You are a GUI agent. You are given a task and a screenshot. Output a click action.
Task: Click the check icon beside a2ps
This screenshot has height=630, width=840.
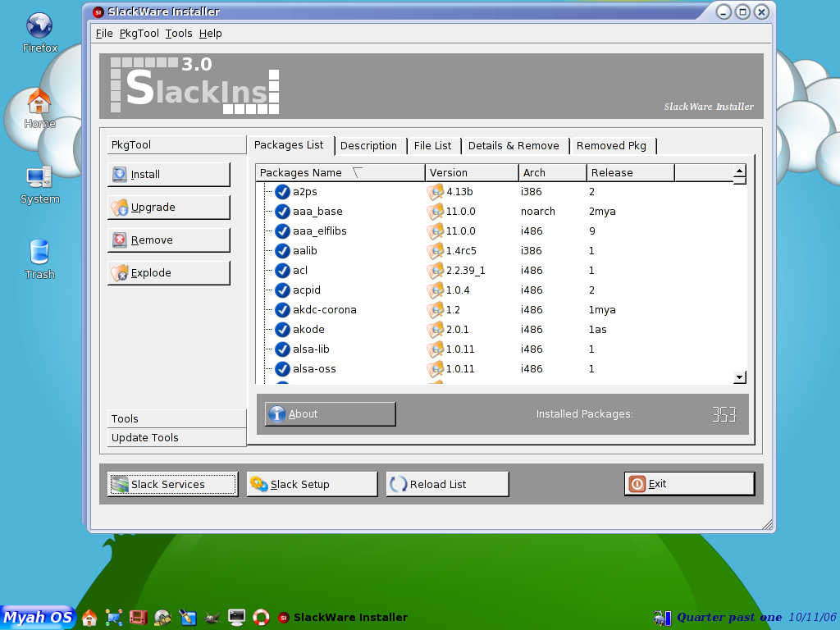[282, 192]
